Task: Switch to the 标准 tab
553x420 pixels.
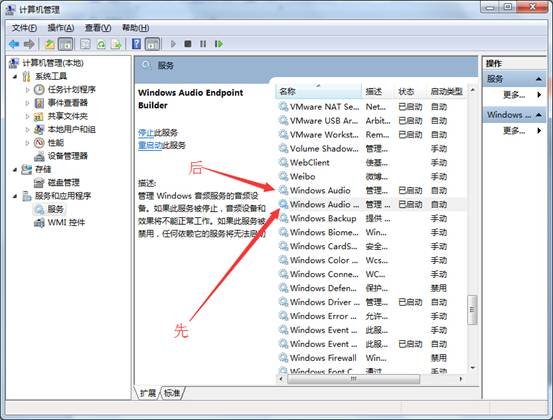Action: 172,393
